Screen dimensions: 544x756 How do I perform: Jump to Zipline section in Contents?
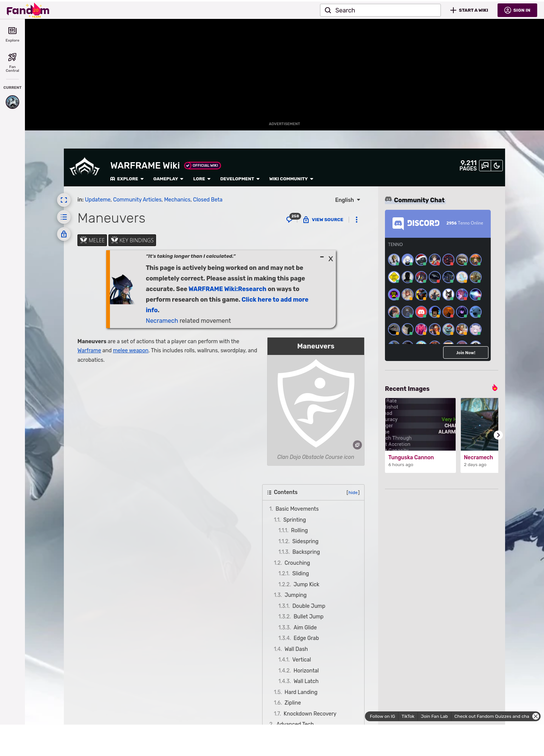pyautogui.click(x=287, y=703)
